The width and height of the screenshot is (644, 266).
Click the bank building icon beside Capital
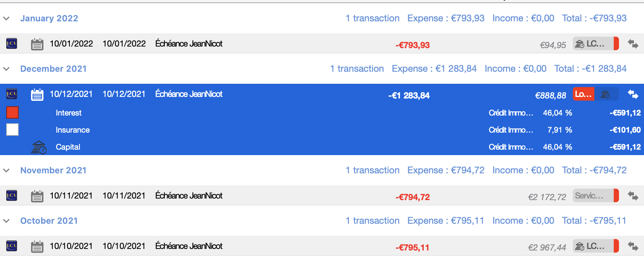click(38, 147)
